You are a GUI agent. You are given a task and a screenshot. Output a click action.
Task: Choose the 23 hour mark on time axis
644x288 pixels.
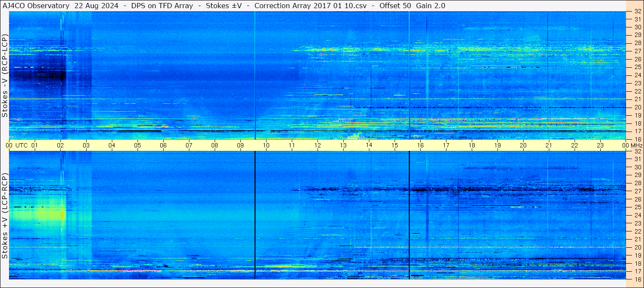point(600,145)
